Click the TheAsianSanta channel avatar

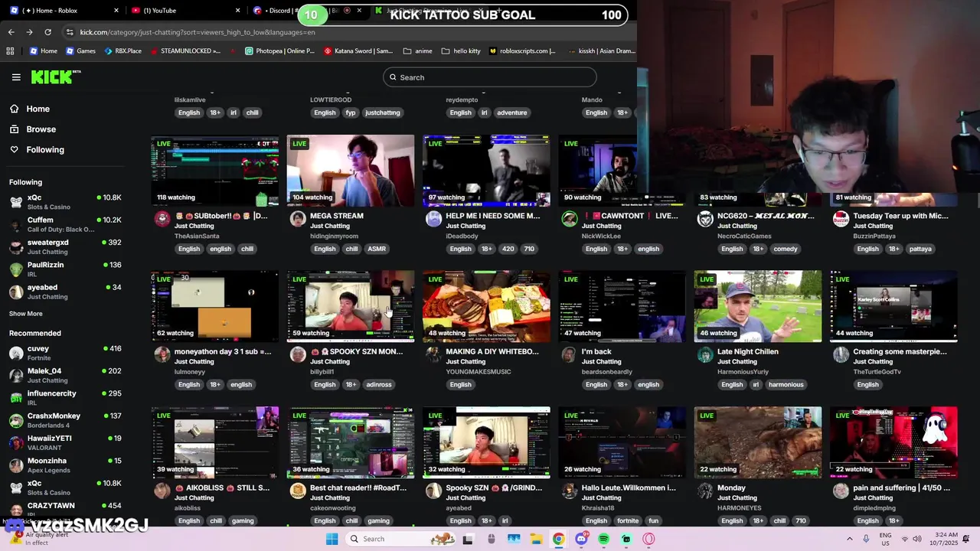tap(162, 219)
